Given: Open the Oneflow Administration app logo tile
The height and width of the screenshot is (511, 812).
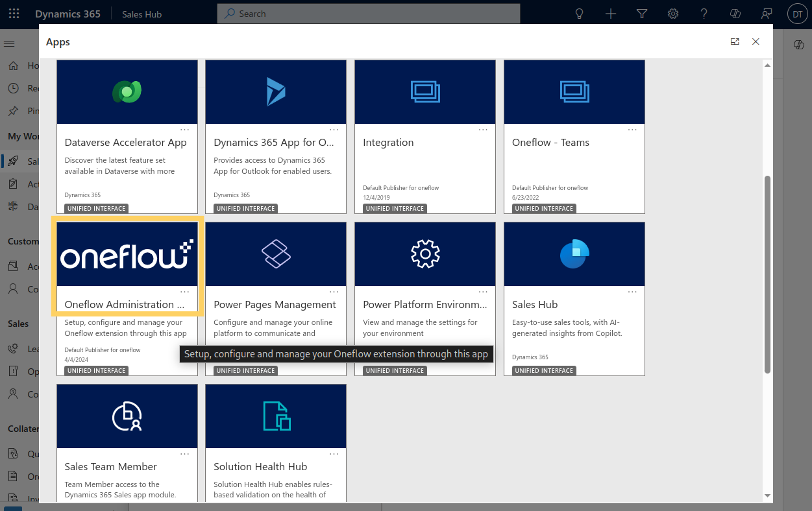Looking at the screenshot, I should tap(127, 254).
